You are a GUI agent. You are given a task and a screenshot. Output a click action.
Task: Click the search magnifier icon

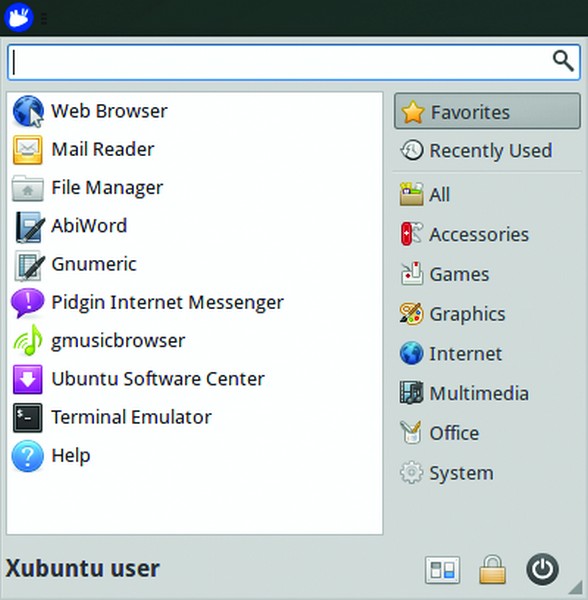coord(563,61)
